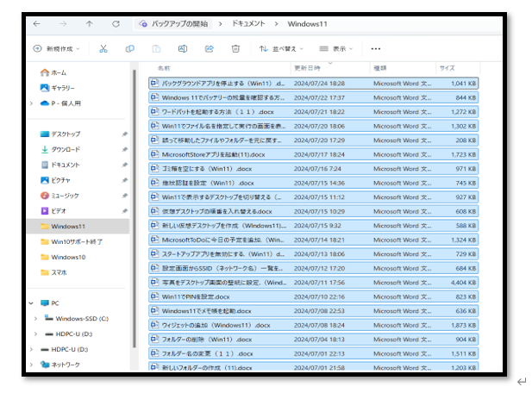532x393 pixels.
Task: Refresh the current folder view
Action: 116,24
